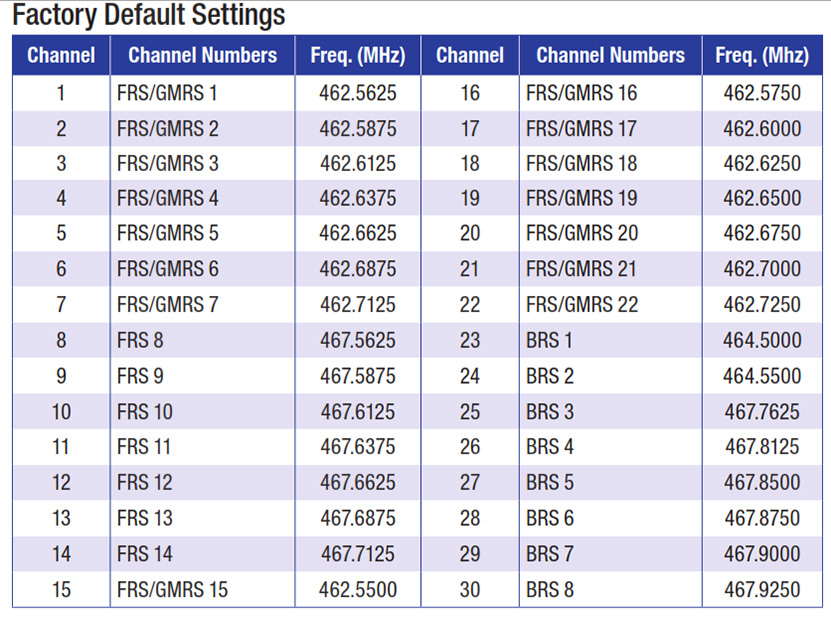This screenshot has height=617, width=831.
Task: Click the 467.6125 frequency cell
Action: coord(357,411)
